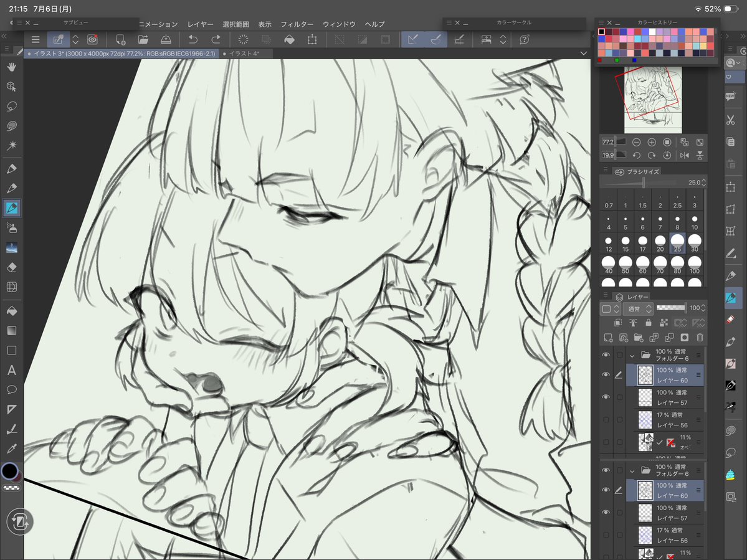
Task: Select the Magic Wand auto select tool
Action: (x=11, y=145)
